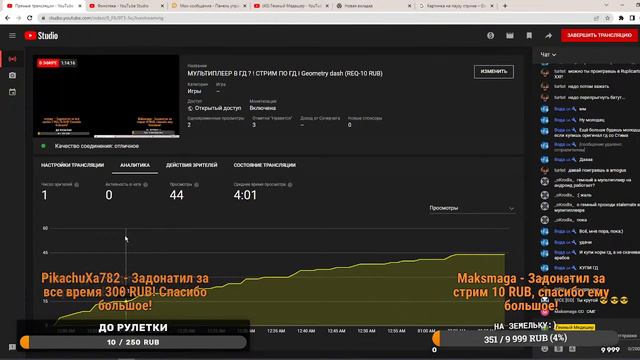
Task: Open the hamburger menu beside the Studio logo
Action: 12,36
